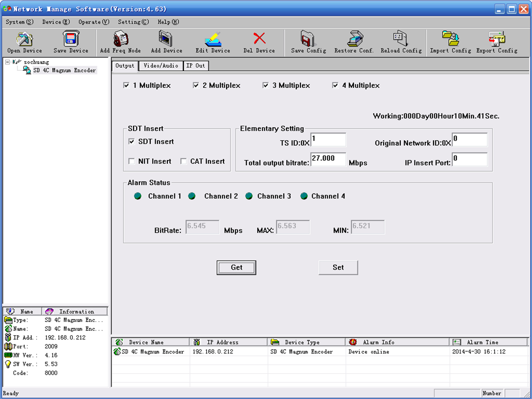This screenshot has height=399, width=532.
Task: Click the Channel 4 alarm status indicator
Action: pos(304,196)
